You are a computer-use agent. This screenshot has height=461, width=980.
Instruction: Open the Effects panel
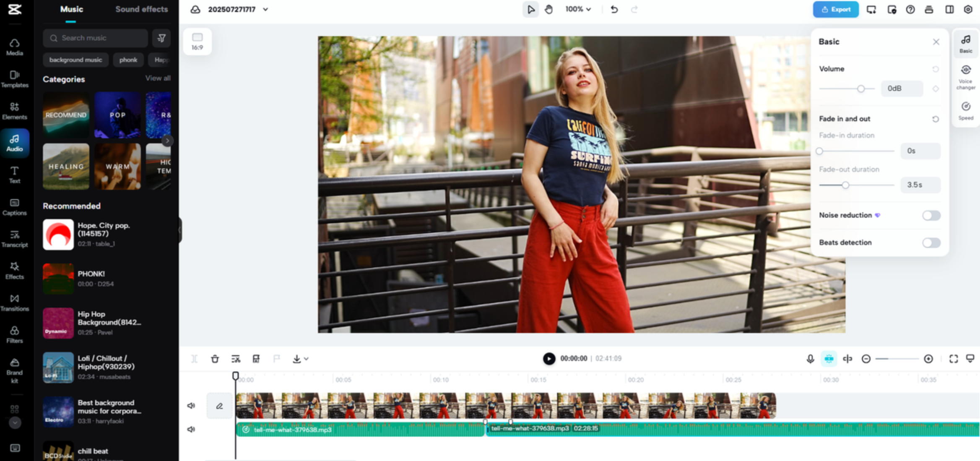pos(15,270)
